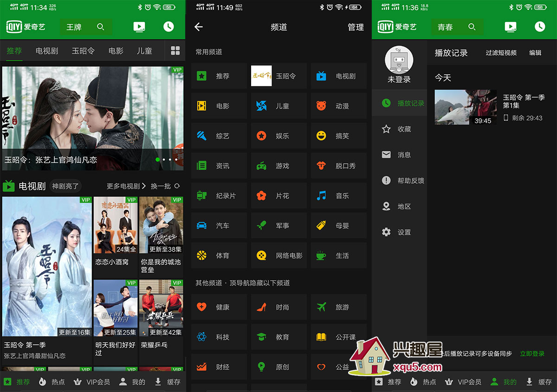The width and height of the screenshot is (557, 392).
Task: Open the 音乐 music note channel
Action: tap(338, 196)
